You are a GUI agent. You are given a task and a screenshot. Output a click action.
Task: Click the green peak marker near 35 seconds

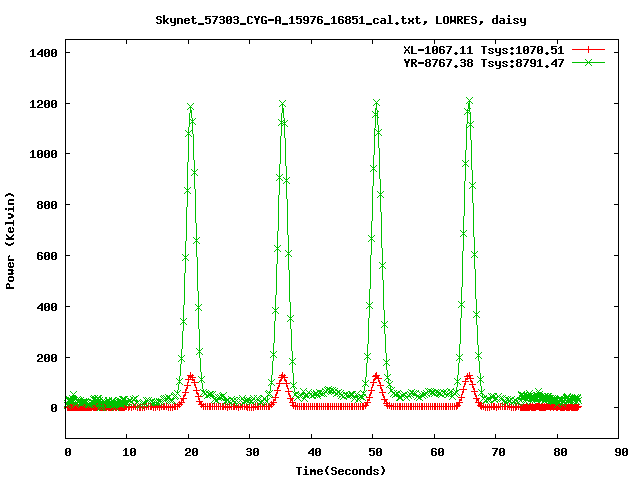pyautogui.click(x=282, y=104)
